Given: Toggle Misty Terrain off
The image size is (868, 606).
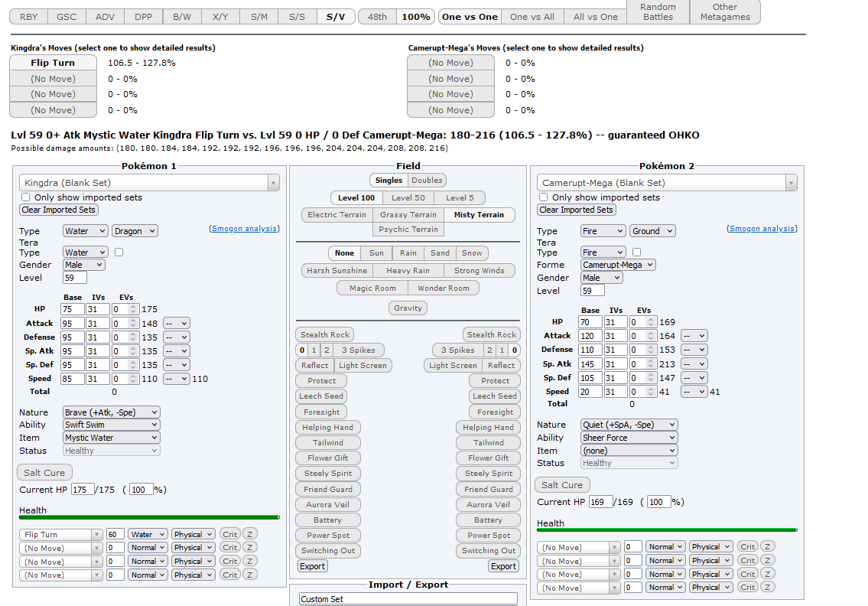Looking at the screenshot, I should [x=479, y=215].
